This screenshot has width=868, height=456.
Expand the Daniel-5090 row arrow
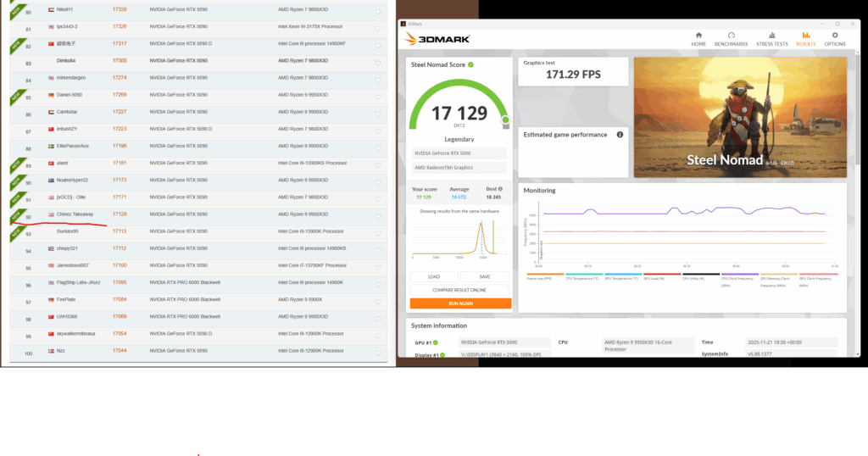point(378,97)
